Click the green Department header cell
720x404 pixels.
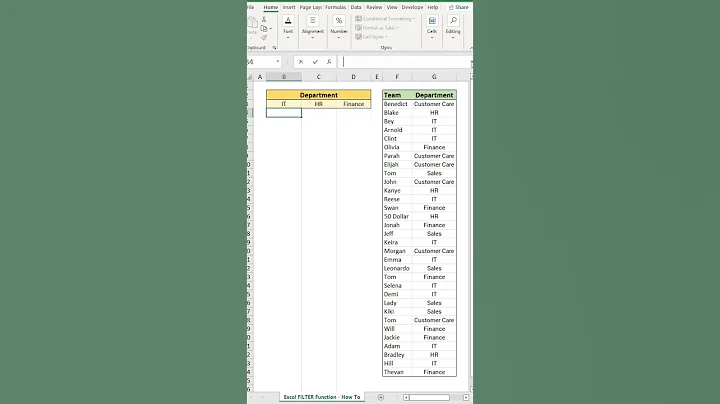tap(434, 95)
